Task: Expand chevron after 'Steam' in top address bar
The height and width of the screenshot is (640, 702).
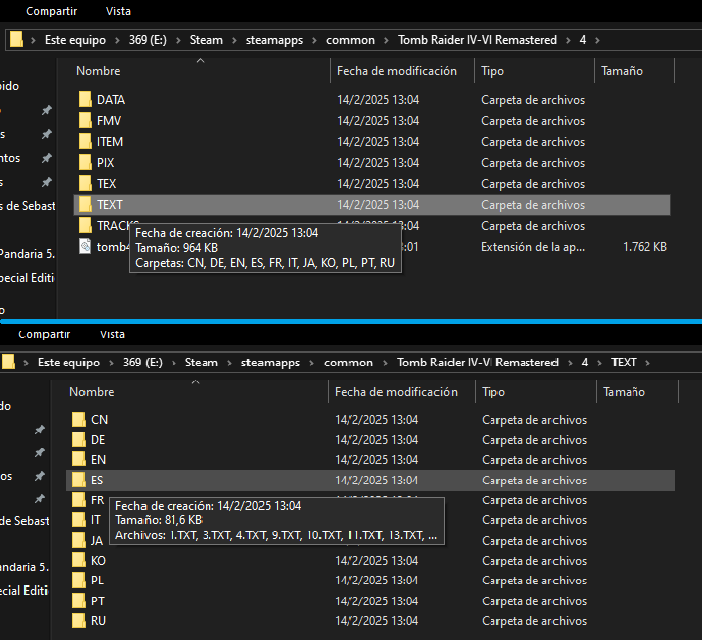Action: click(x=234, y=40)
